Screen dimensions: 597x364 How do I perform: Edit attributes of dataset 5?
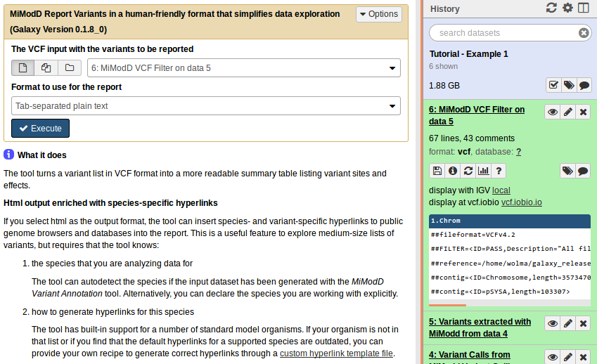[x=567, y=323]
